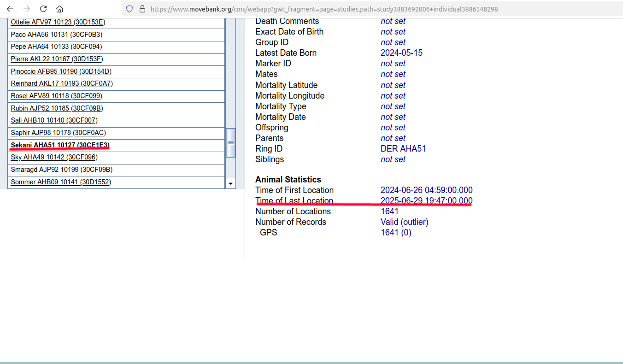623x364 pixels.
Task: Click the shield tracking protection icon
Action: click(x=129, y=9)
